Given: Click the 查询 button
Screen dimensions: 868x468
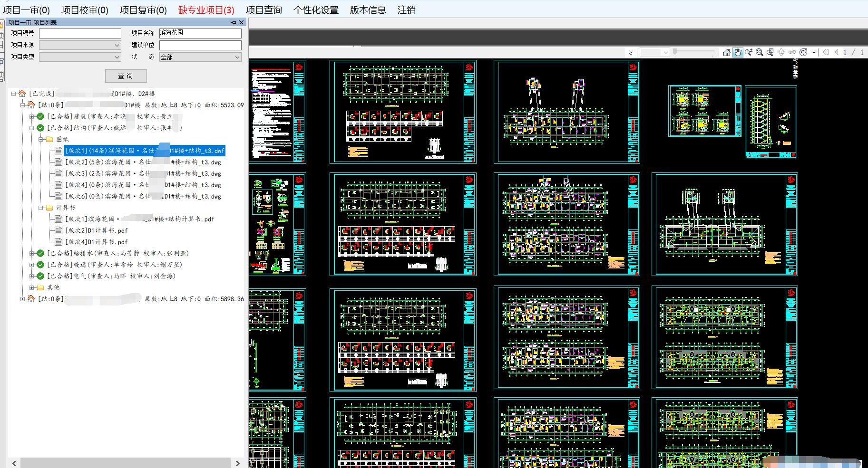Looking at the screenshot, I should [126, 76].
